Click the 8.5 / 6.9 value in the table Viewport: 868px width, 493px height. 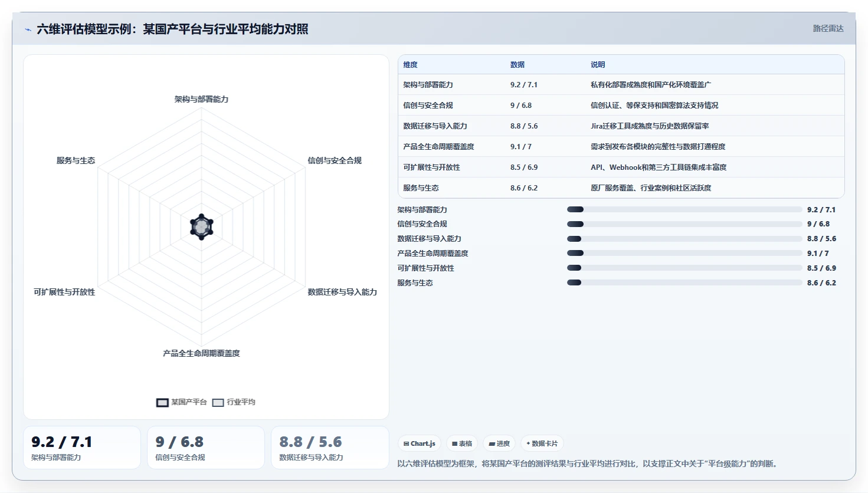pos(524,167)
